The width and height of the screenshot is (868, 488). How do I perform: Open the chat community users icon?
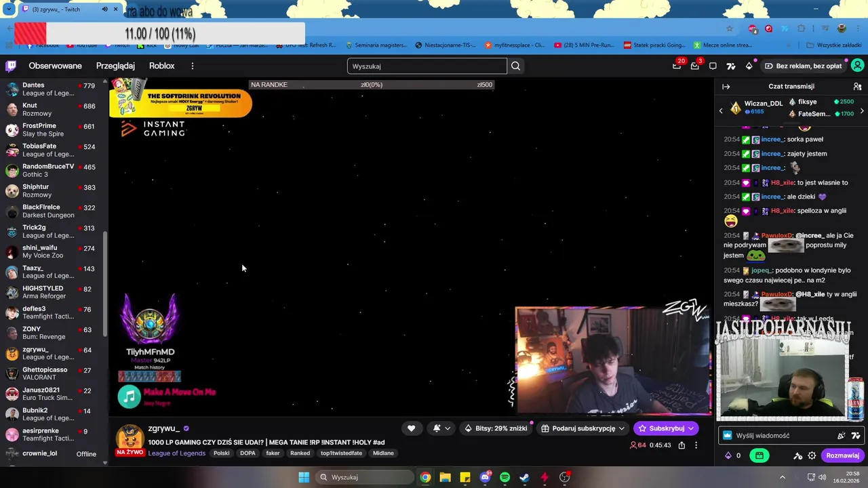click(x=857, y=87)
